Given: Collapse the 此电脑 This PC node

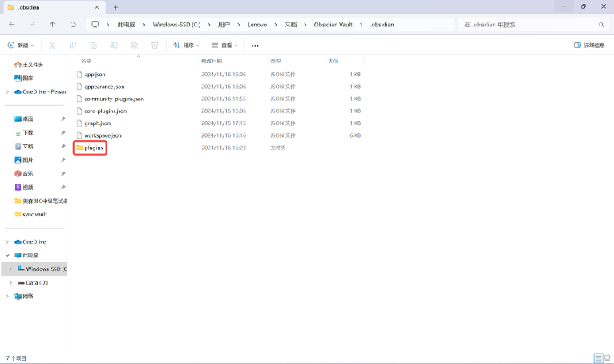Looking at the screenshot, I should [7, 255].
